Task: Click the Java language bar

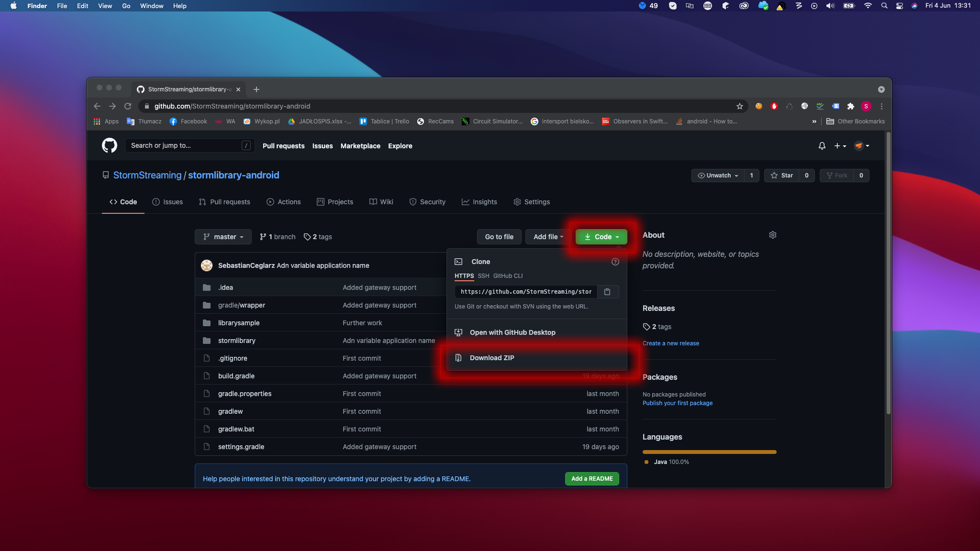Action: (709, 452)
